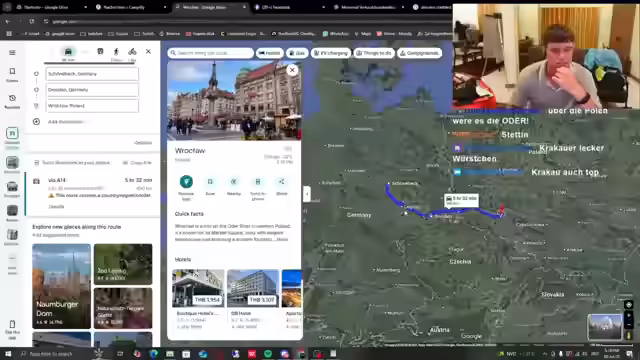Screen dimensions: 640x360
Task: Open the Google Maps hamburger menu
Action: pyautogui.click(x=12, y=52)
